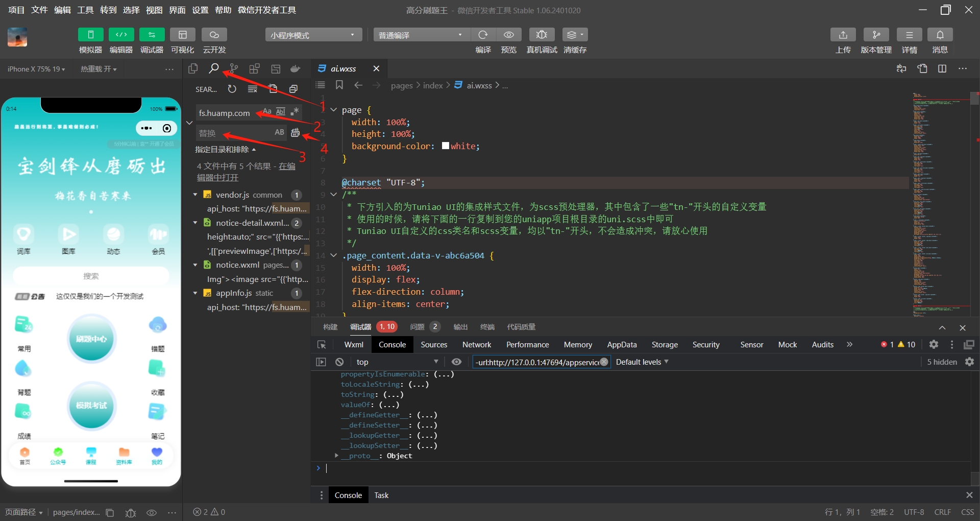Toggle the editor panel button
Image resolution: width=980 pixels, height=521 pixels.
121,35
